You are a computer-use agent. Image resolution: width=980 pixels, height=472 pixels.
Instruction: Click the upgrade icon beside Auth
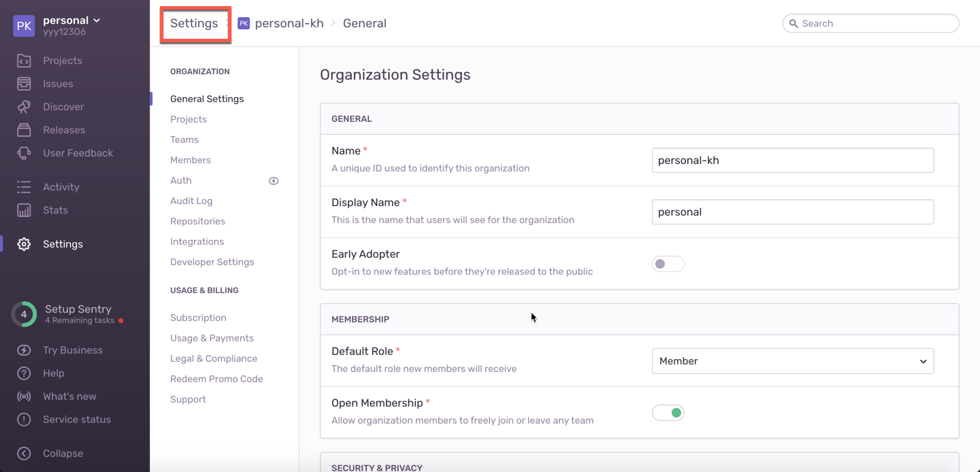(274, 181)
